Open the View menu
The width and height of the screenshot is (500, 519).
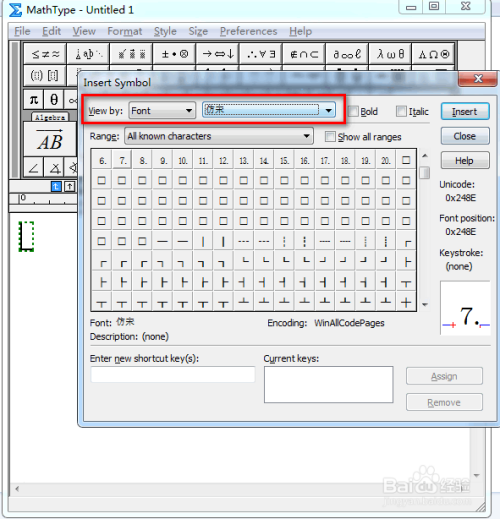84,31
